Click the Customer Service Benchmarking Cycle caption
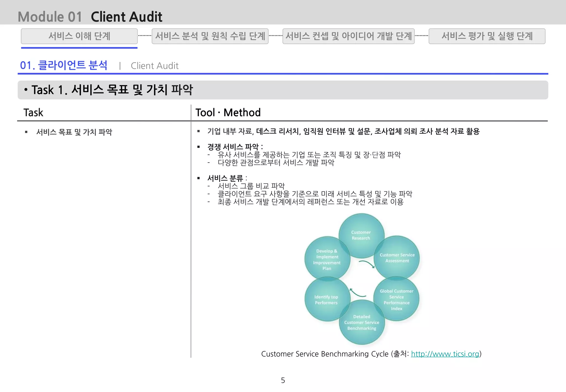 click(x=371, y=354)
